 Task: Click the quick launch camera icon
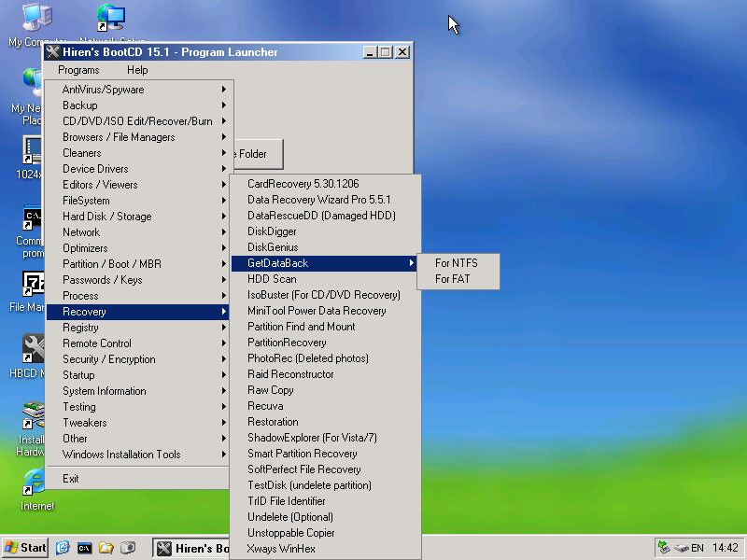pyautogui.click(x=127, y=548)
